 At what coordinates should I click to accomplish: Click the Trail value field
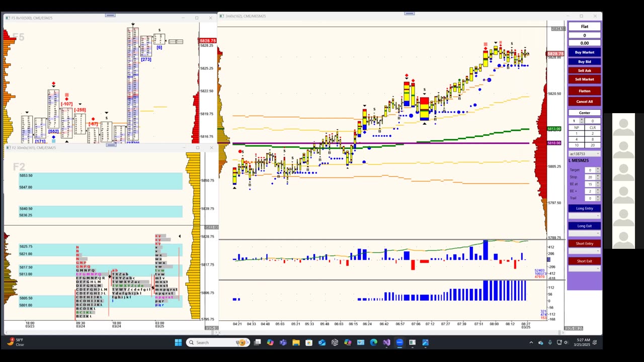coord(590,198)
